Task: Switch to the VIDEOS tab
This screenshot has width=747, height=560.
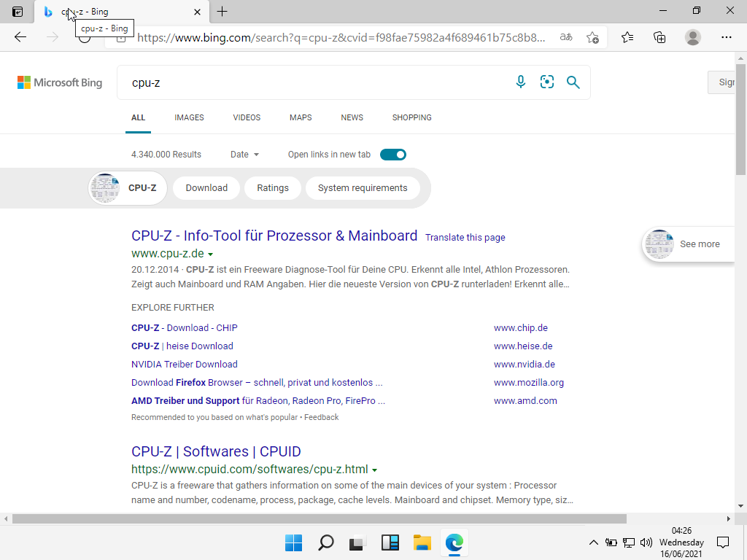Action: pos(247,117)
